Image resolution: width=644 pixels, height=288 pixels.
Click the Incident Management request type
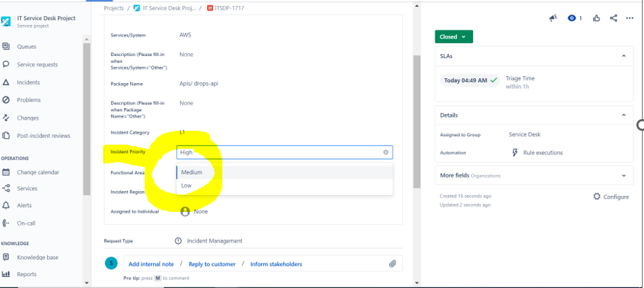(215, 241)
